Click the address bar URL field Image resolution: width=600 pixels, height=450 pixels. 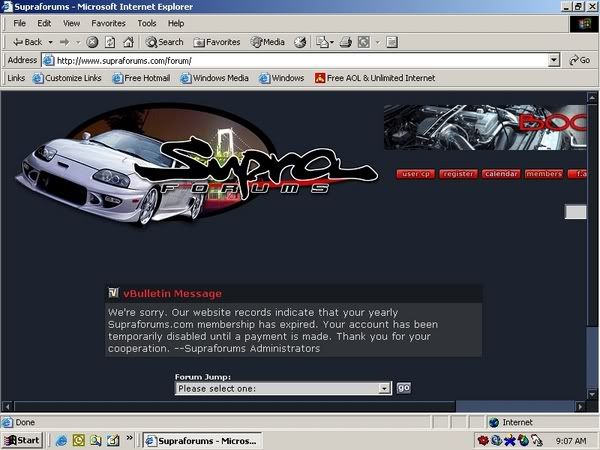[x=301, y=60]
